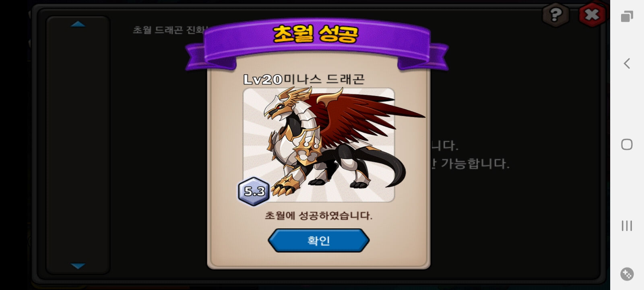Tap the down arrow in the left list panel
Image resolution: width=644 pixels, height=290 pixels.
click(x=78, y=266)
